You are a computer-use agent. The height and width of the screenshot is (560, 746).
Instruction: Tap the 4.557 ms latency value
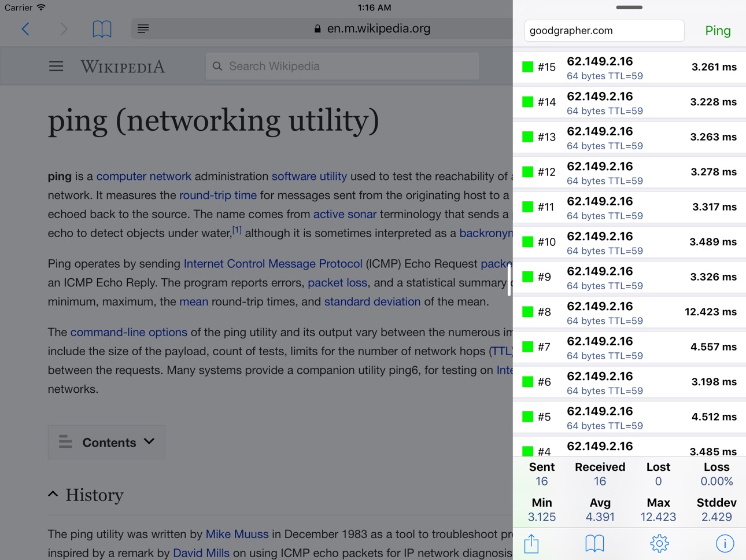point(714,347)
